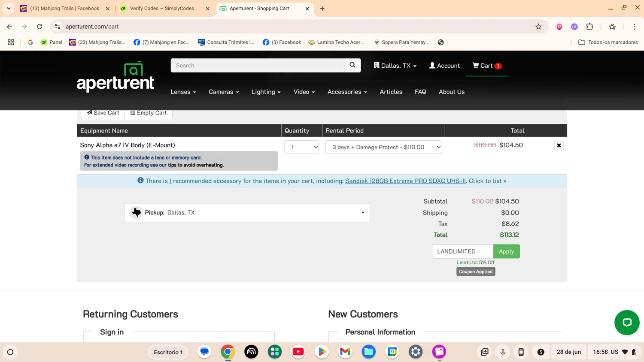
Task: Expand the Accessories menu
Action: point(347,92)
